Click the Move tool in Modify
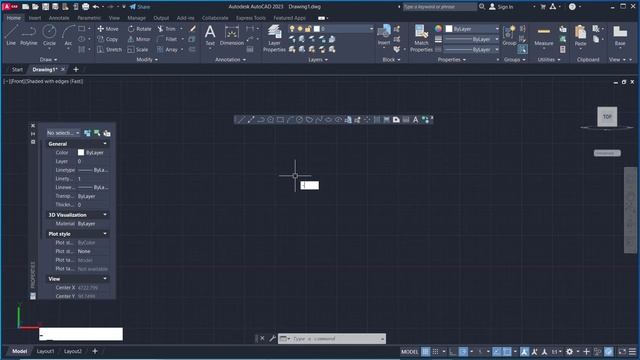640x360 pixels. [108, 29]
